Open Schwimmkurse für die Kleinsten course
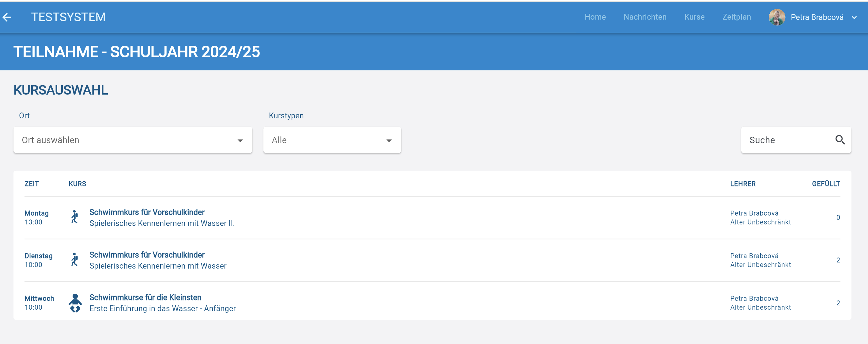This screenshot has height=344, width=868. point(145,297)
